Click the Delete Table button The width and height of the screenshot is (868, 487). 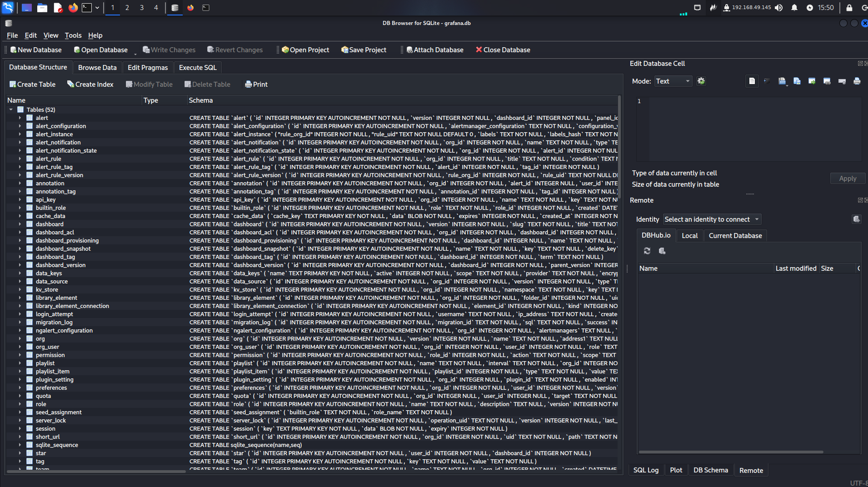pos(207,84)
